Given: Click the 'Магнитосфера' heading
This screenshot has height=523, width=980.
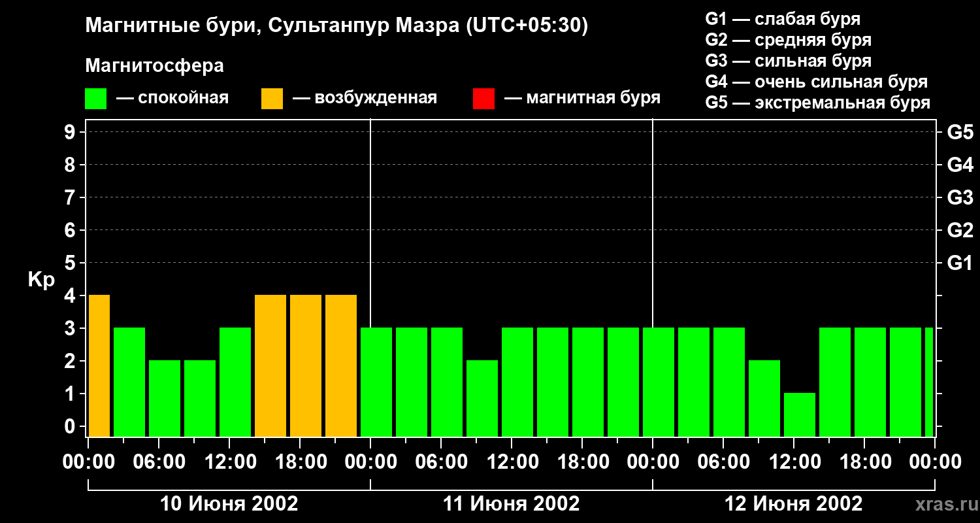Looking at the screenshot, I should click(155, 66).
